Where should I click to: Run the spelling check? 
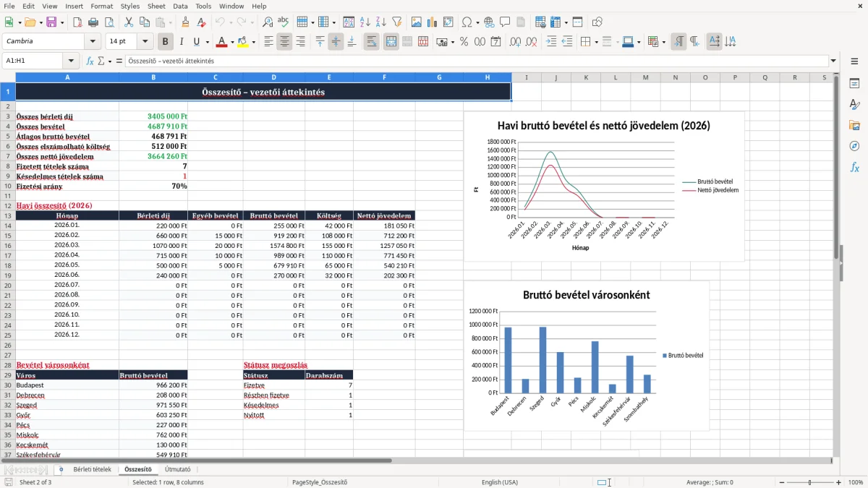click(x=284, y=22)
